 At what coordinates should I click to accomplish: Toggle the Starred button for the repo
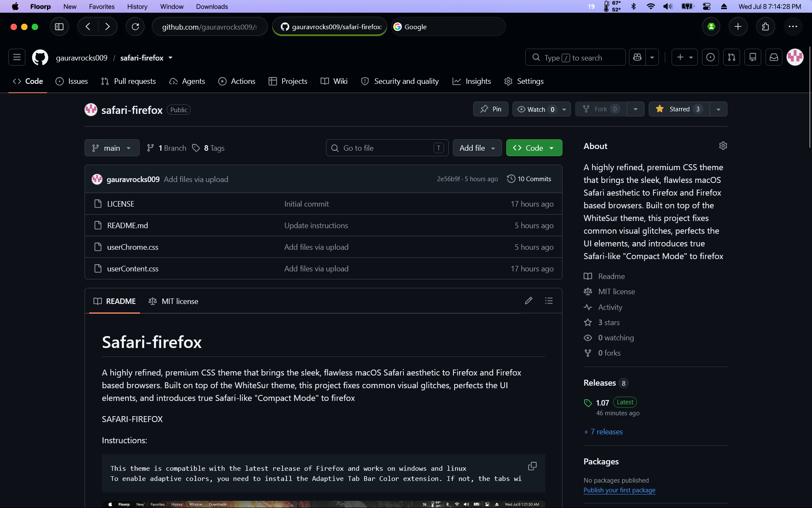(x=679, y=109)
